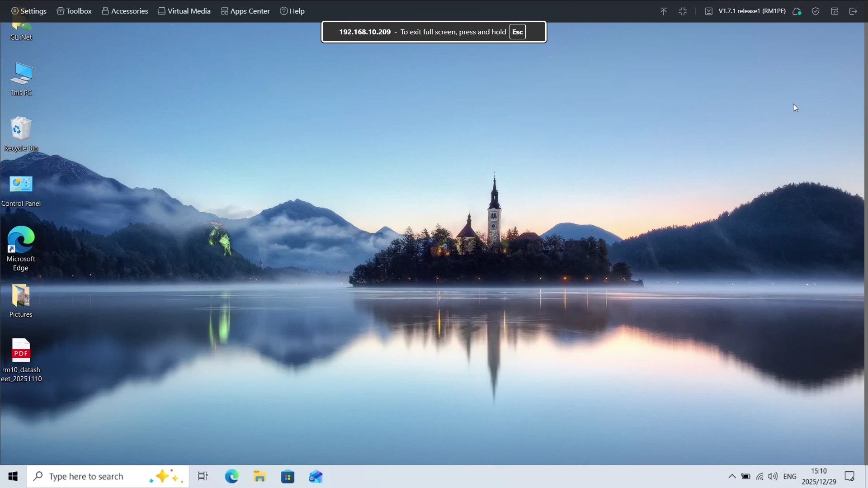This screenshot has height=488, width=868.
Task: Open the Help menu
Action: [292, 11]
